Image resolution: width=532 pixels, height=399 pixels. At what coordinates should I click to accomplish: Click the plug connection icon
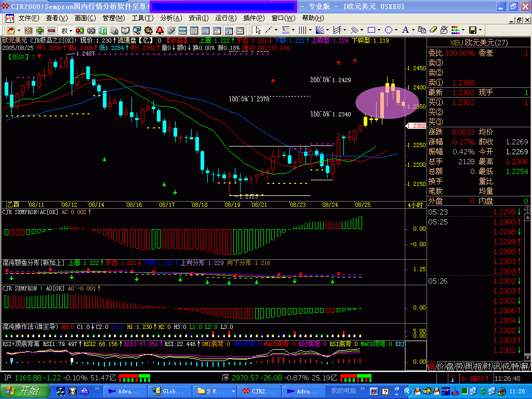(x=171, y=31)
